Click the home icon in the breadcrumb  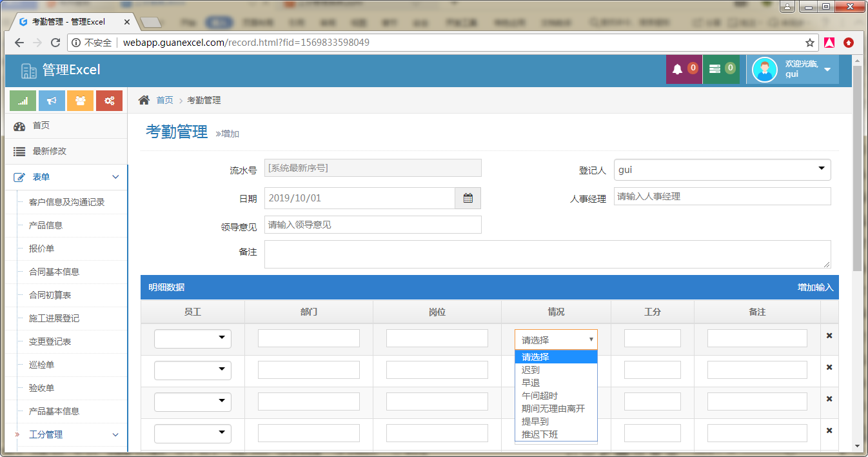point(144,100)
